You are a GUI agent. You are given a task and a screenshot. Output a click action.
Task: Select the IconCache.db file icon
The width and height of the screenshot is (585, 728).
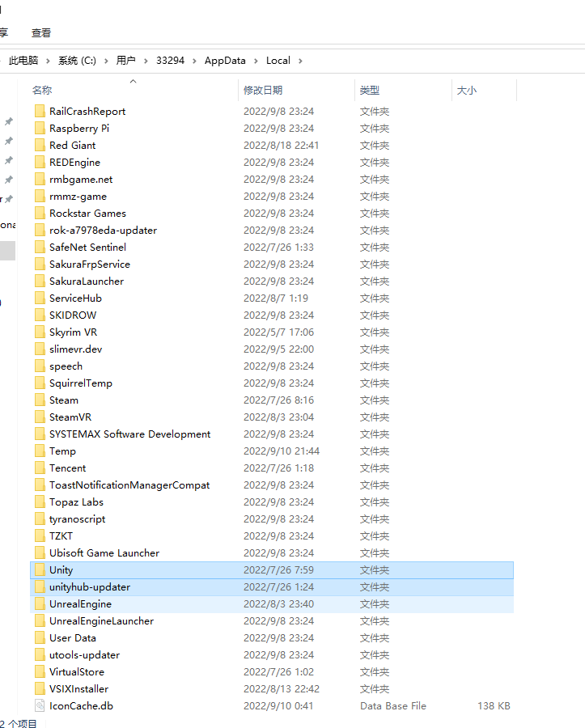40,705
